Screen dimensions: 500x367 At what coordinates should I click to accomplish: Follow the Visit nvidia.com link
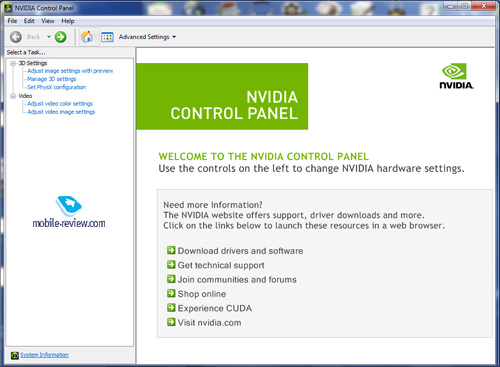[x=209, y=322]
